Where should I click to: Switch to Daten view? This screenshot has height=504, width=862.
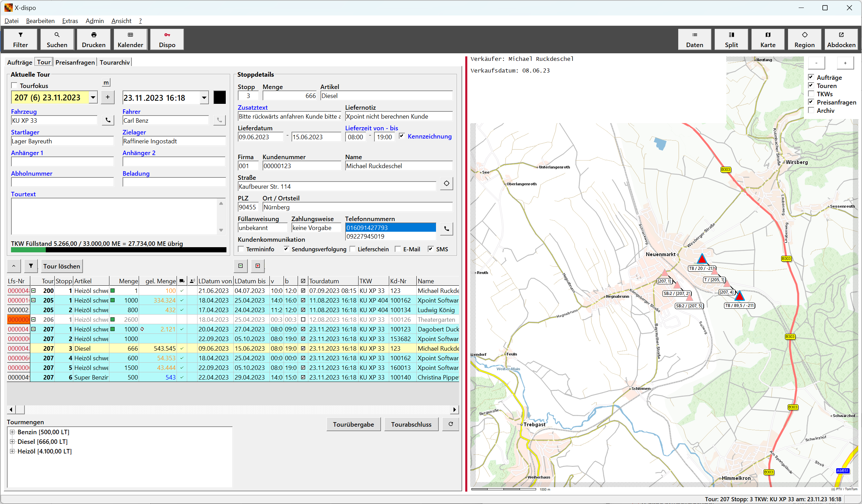[695, 40]
